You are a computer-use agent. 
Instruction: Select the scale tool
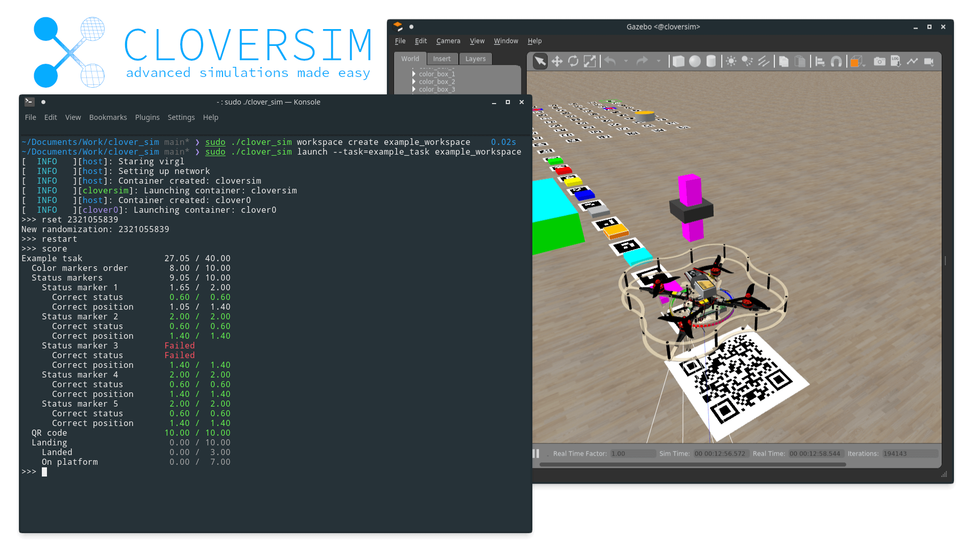[590, 61]
